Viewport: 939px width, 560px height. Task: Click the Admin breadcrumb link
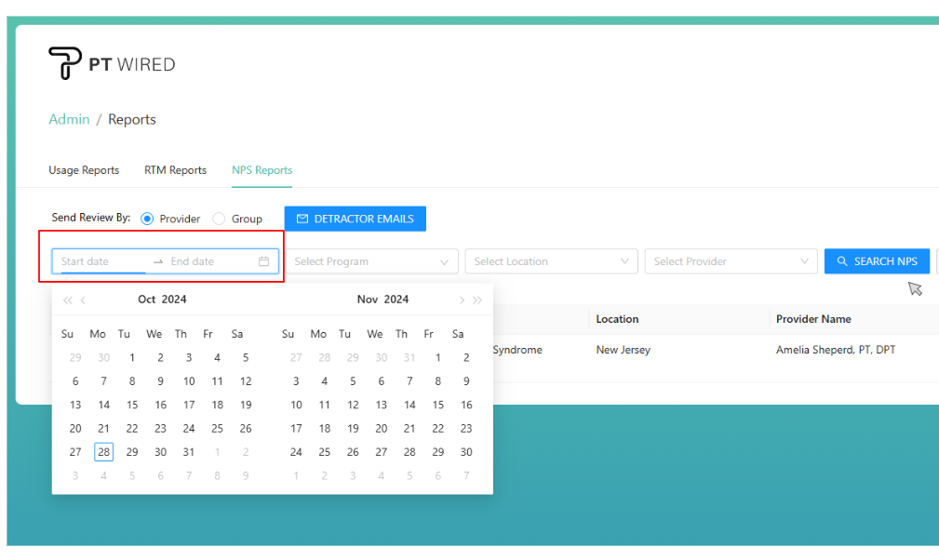tap(69, 119)
